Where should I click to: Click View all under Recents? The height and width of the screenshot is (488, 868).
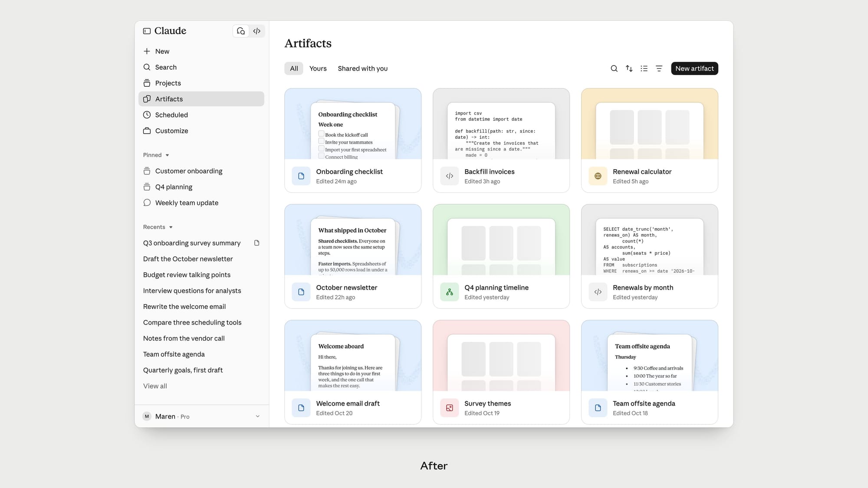pos(155,386)
